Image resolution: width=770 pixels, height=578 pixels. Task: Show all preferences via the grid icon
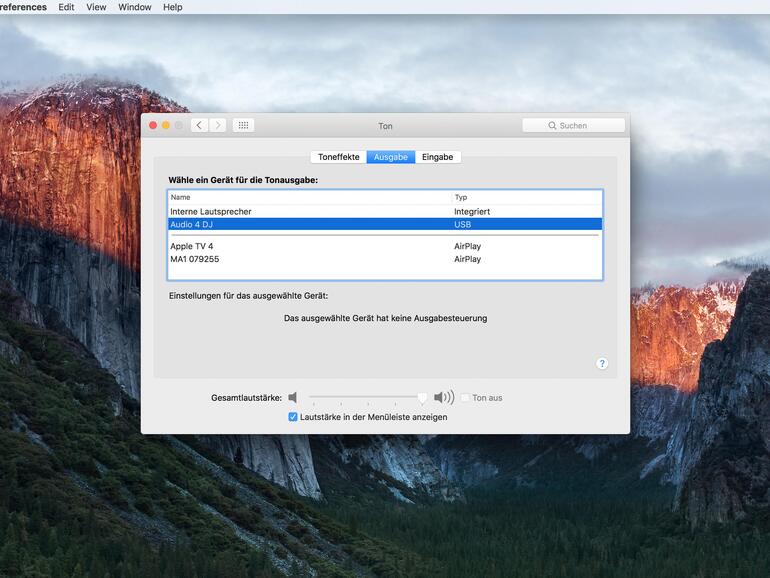[x=243, y=125]
